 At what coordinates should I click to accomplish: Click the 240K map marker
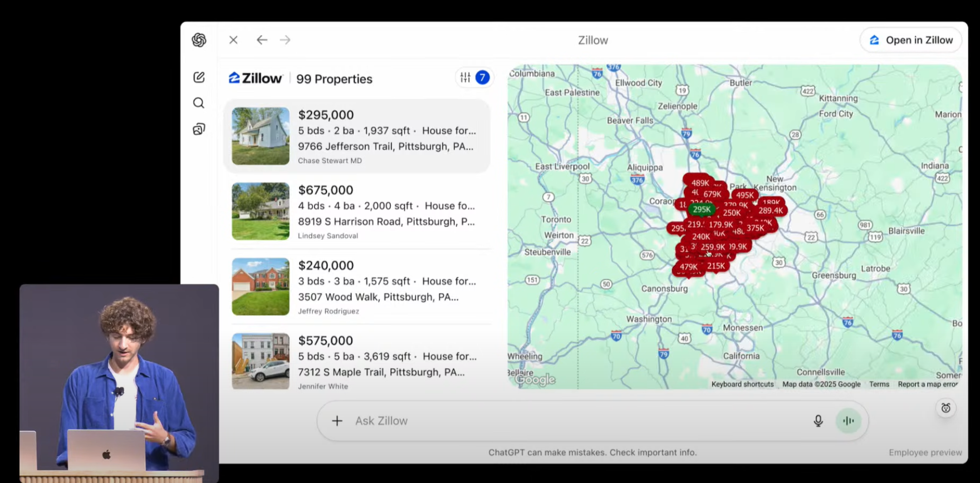click(x=700, y=236)
